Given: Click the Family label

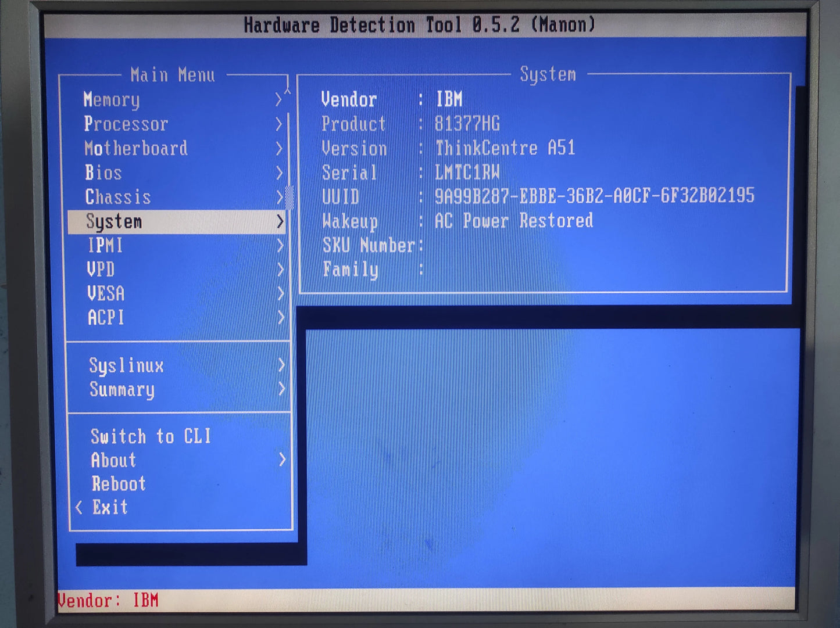Looking at the screenshot, I should (x=351, y=270).
